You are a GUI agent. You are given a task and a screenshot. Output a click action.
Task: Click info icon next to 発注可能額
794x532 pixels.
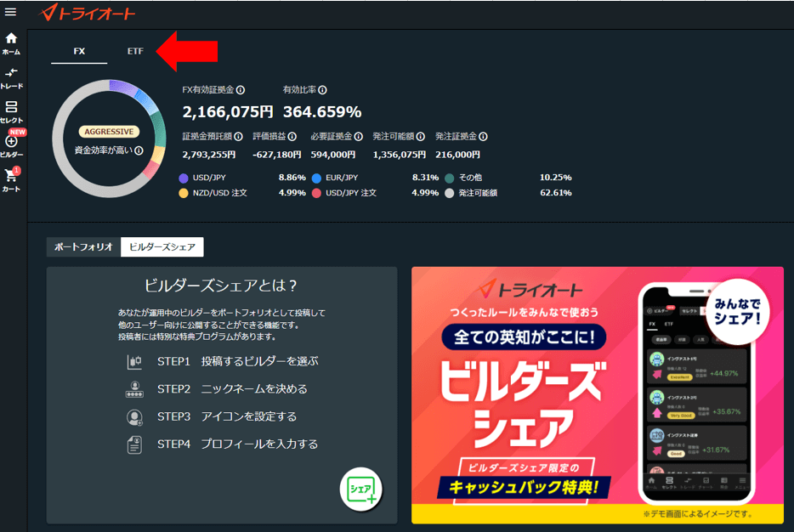point(420,137)
